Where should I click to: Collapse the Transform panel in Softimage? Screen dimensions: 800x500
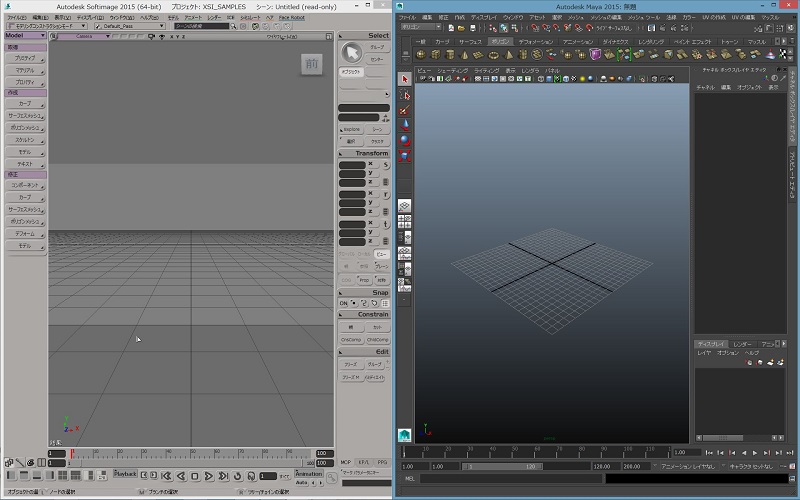(341, 154)
